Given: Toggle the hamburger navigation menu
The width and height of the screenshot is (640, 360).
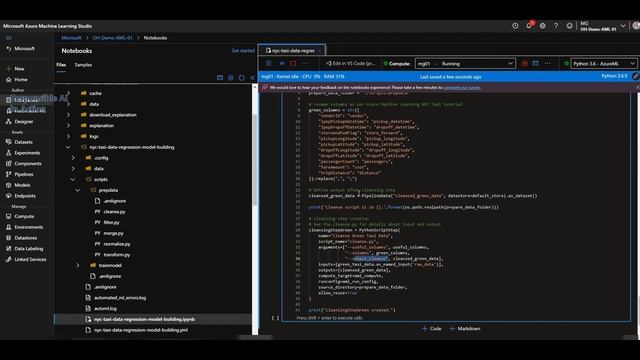Looking at the screenshot, I should [x=9, y=38].
